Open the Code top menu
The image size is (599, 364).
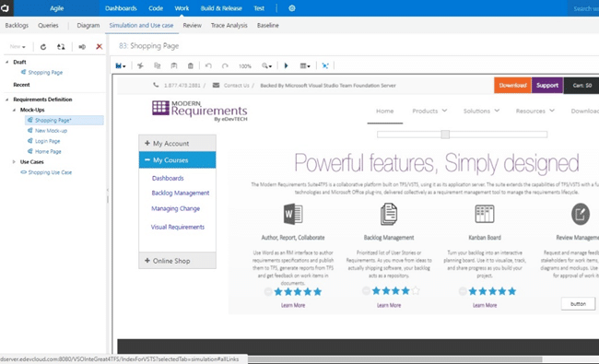tap(156, 8)
